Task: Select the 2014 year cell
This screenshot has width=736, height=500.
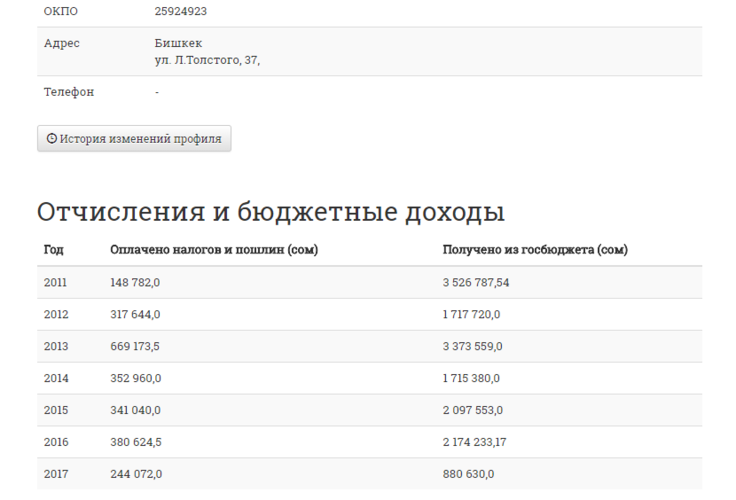Action: pos(55,379)
